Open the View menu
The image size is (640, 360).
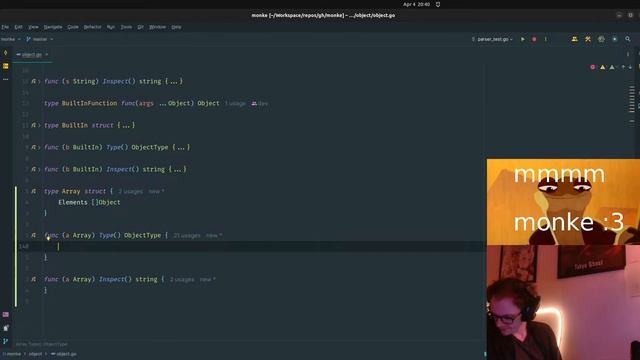[x=33, y=27]
